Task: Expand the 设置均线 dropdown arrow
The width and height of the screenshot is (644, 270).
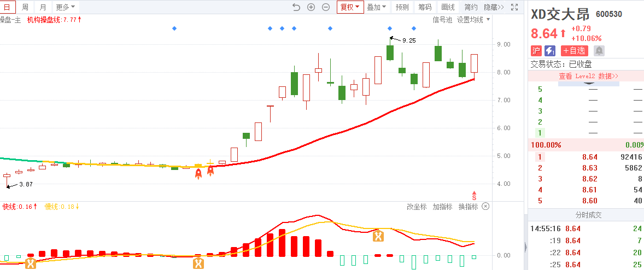Action: click(x=488, y=20)
